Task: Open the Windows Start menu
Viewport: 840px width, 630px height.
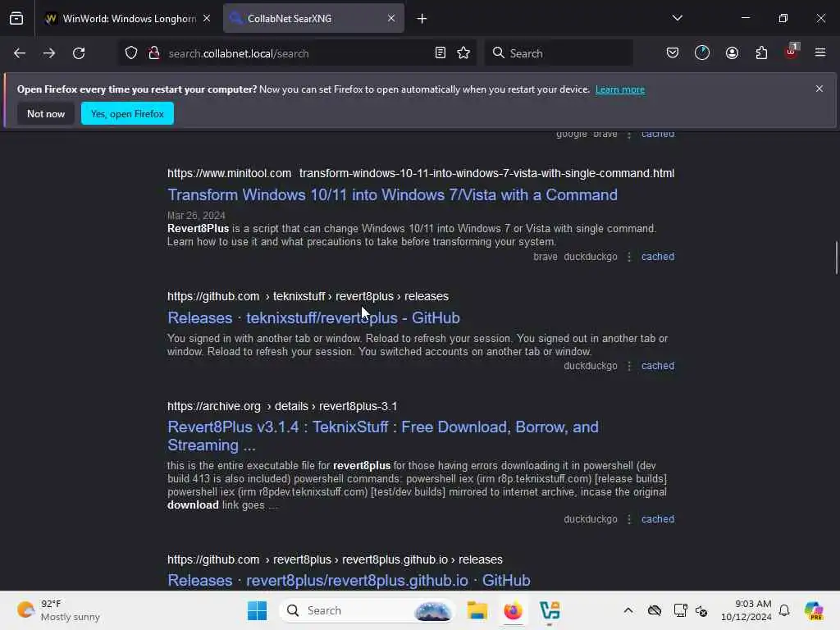Action: tap(257, 610)
